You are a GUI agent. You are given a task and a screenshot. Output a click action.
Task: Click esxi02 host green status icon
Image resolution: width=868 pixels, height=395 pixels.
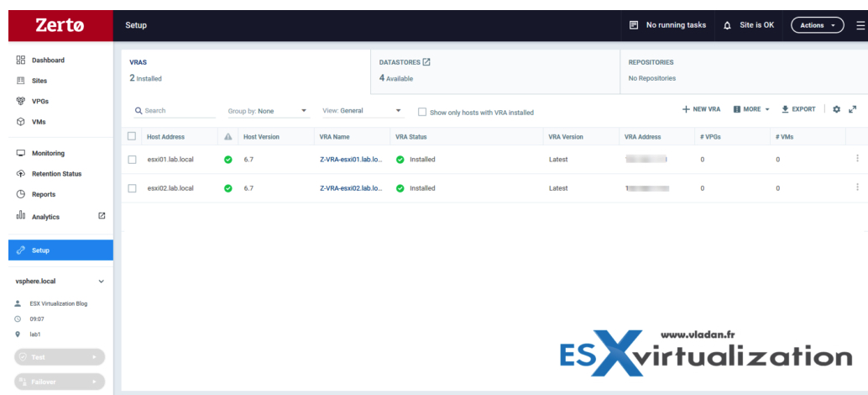[x=228, y=188]
